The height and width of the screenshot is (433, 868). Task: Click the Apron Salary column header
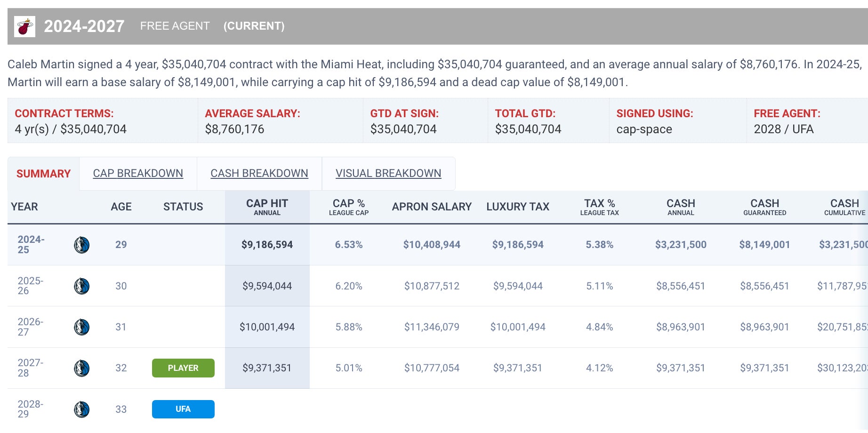point(432,207)
